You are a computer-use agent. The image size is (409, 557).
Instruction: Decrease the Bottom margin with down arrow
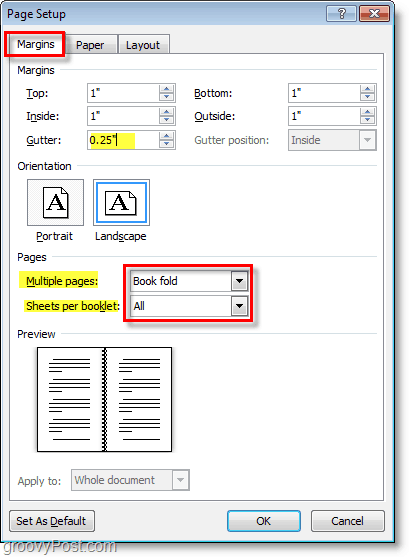[367, 97]
